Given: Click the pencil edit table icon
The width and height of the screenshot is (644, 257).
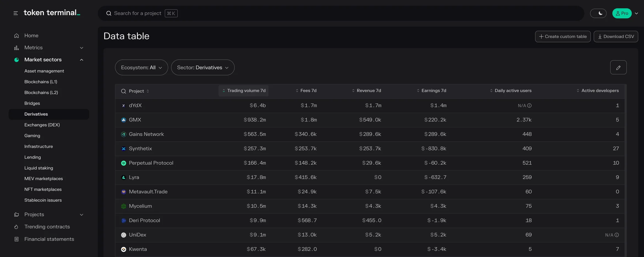Looking at the screenshot, I should click(x=618, y=67).
